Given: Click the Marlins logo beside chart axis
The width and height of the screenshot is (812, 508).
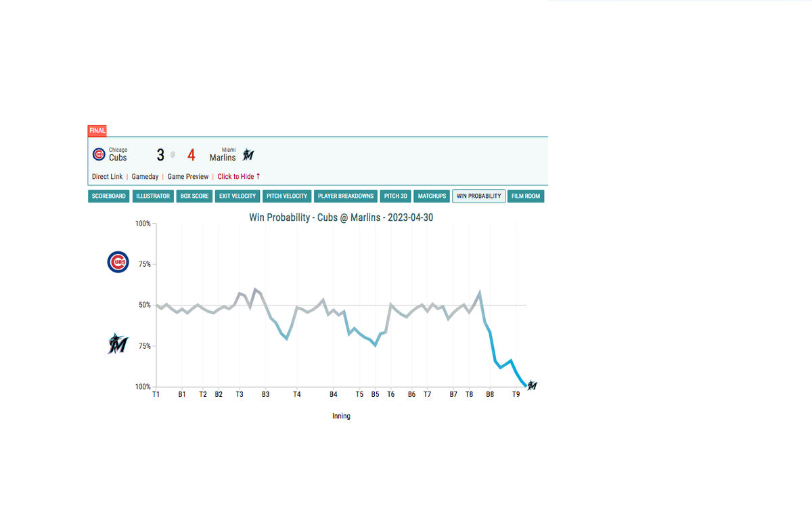Looking at the screenshot, I should (x=118, y=344).
